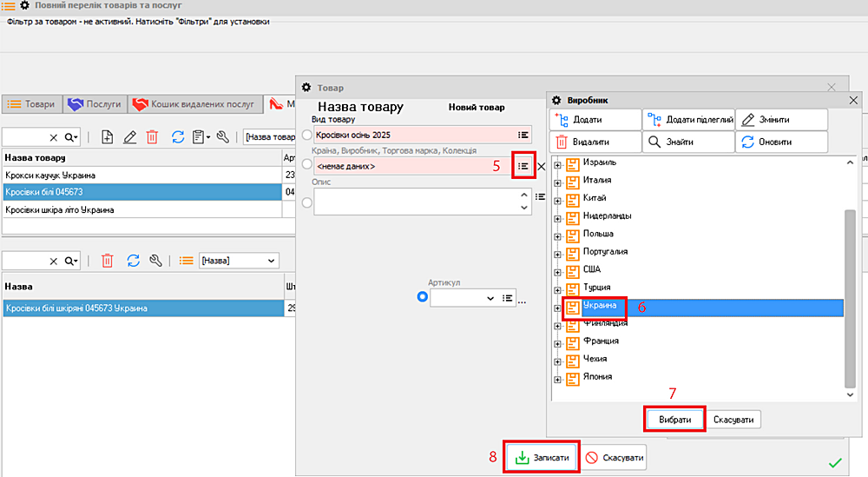Click the Видалити button in Виробник window

click(595, 142)
